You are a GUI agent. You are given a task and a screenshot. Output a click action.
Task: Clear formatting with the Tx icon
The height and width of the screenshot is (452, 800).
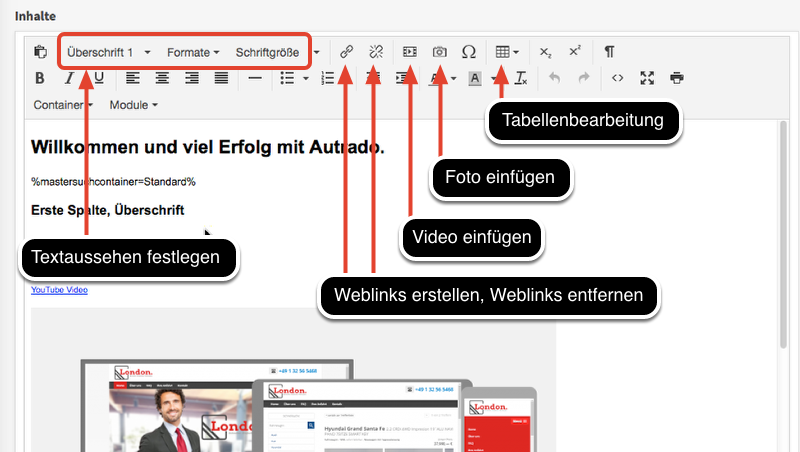pyautogui.click(x=521, y=78)
